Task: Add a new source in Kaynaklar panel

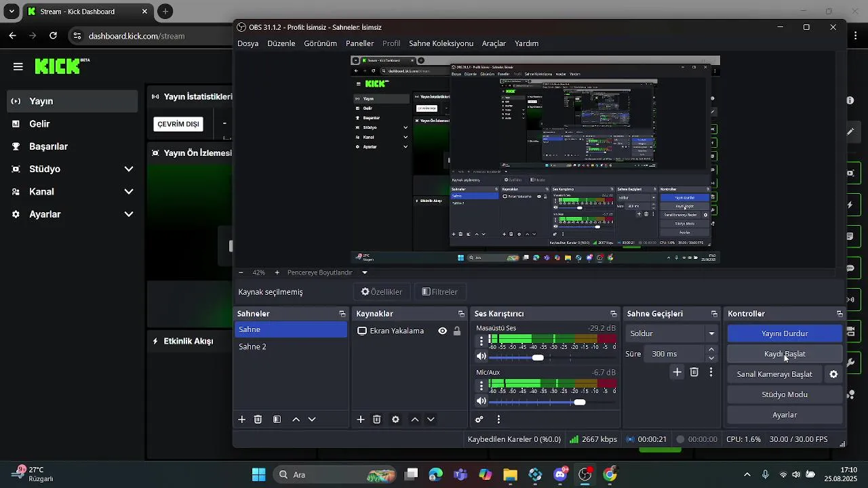Action: [x=361, y=420]
